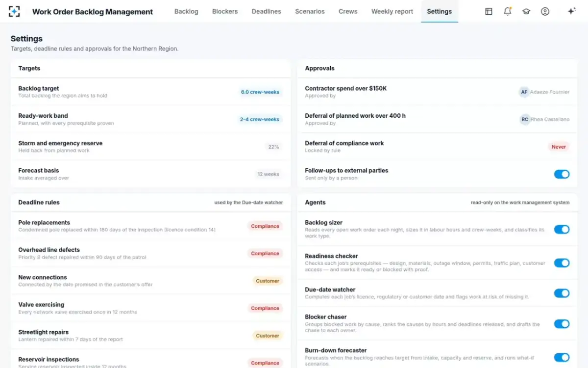Click the Burn-down forecaster agent name

click(x=336, y=351)
